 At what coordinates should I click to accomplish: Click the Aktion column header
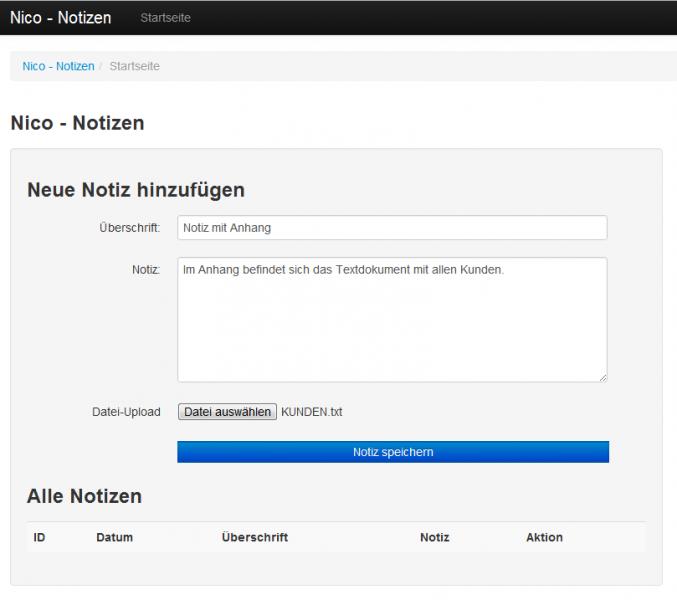(544, 537)
